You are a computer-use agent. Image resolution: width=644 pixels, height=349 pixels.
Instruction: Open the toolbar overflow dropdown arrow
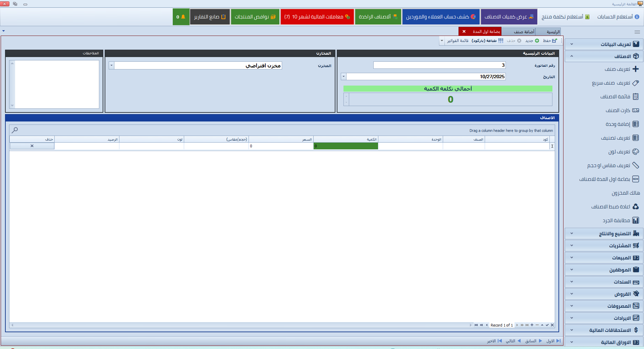click(x=442, y=41)
